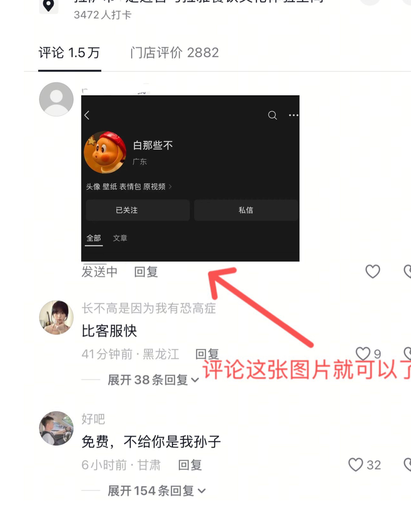This screenshot has height=532, width=411.
Task: Open 头像 壁纸 表情包 原视频 chevron
Action: 170,187
